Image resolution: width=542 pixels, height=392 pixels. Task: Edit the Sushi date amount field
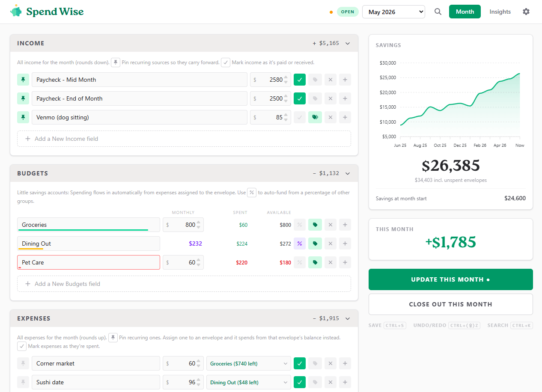click(183, 382)
